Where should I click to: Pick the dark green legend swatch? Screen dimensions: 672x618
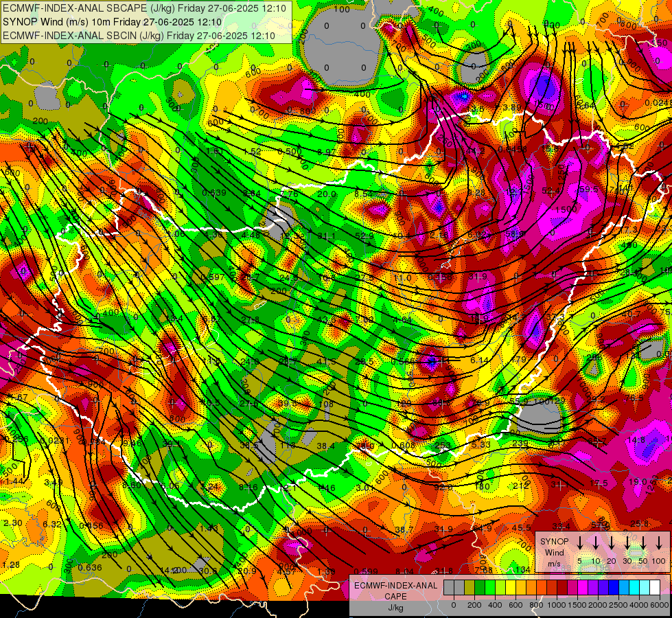(x=480, y=587)
